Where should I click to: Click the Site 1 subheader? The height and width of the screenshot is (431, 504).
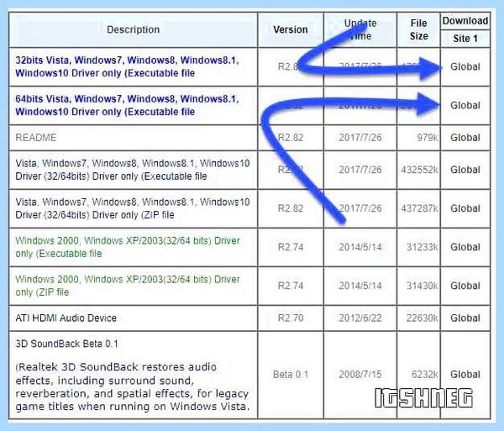tap(465, 39)
